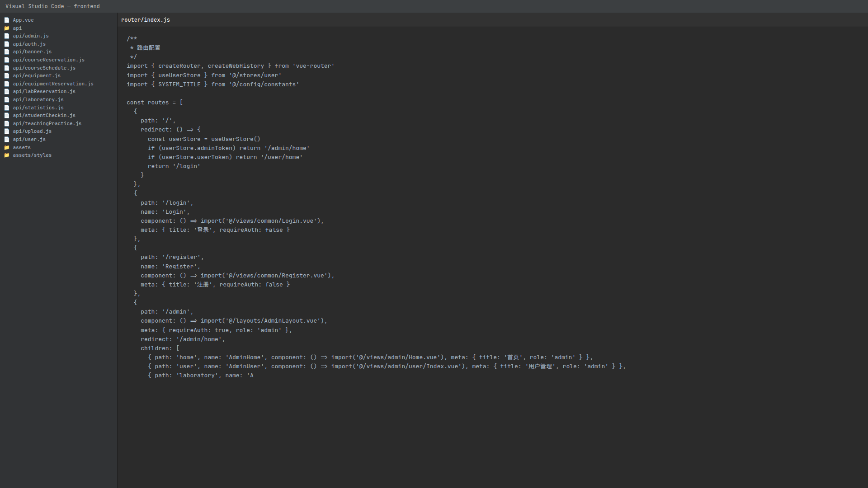Click name: 'Login' in code
Image resolution: width=868 pixels, height=488 pixels.
pos(165,212)
